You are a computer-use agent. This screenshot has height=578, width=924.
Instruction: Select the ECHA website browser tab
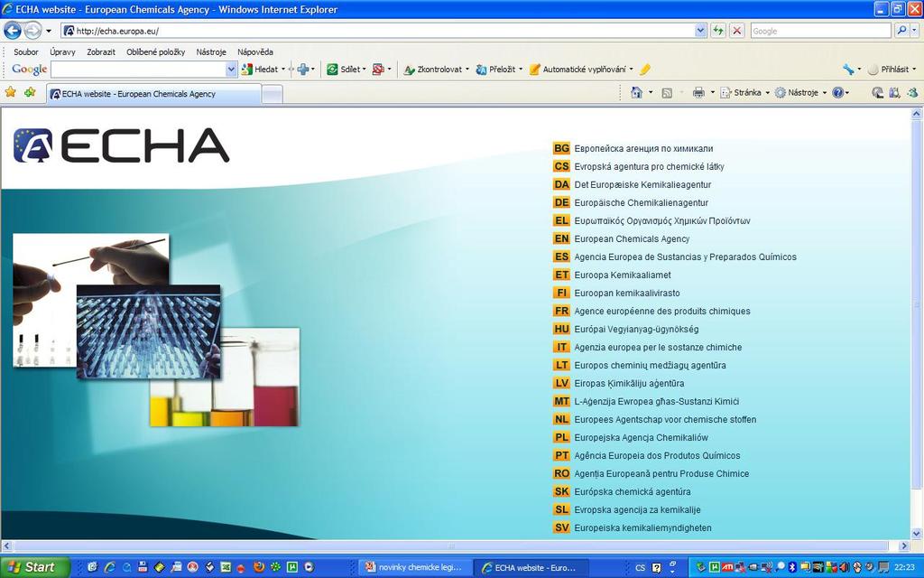coord(153,94)
